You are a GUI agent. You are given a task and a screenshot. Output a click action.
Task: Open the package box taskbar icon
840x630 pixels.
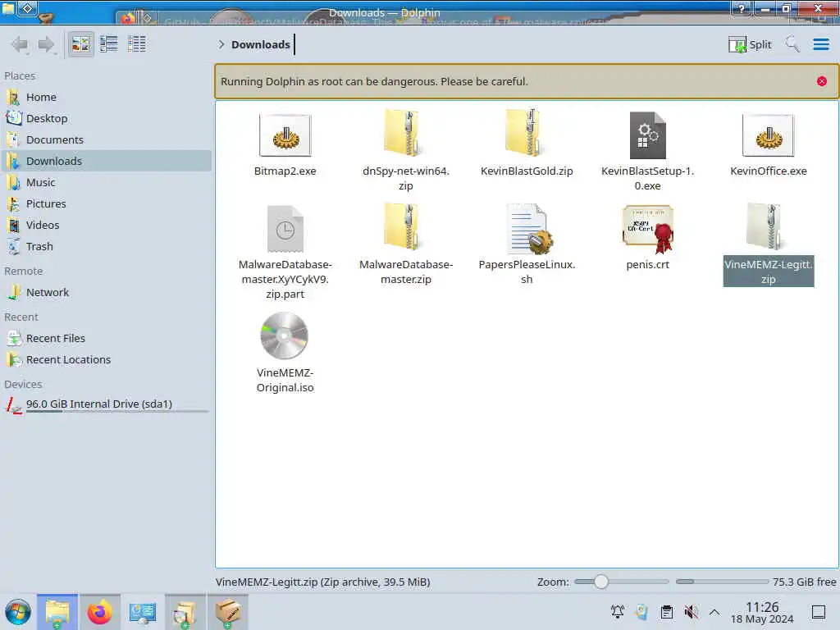click(x=228, y=612)
